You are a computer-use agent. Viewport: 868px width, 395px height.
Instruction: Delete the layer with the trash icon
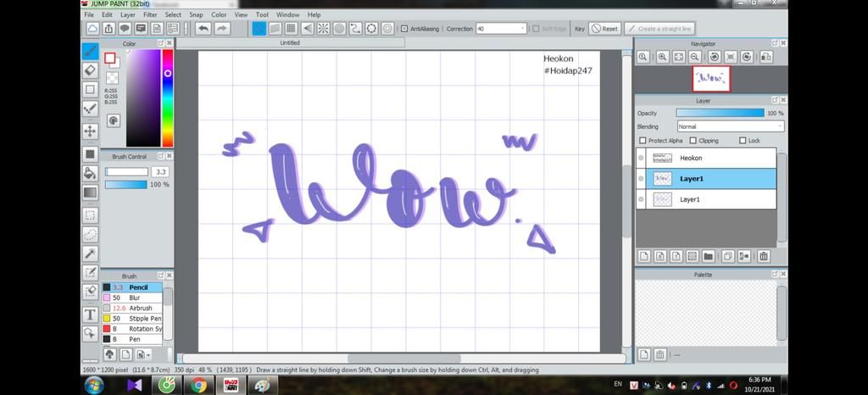coord(764,256)
